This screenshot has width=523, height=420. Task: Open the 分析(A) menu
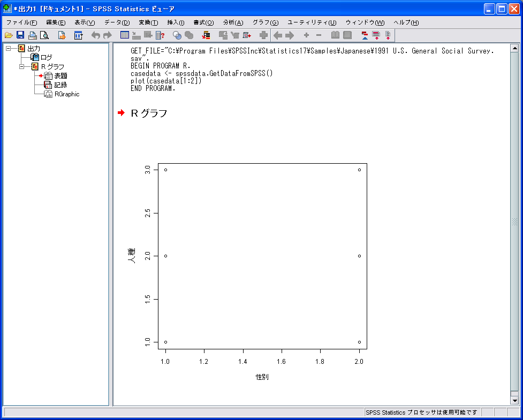click(233, 22)
